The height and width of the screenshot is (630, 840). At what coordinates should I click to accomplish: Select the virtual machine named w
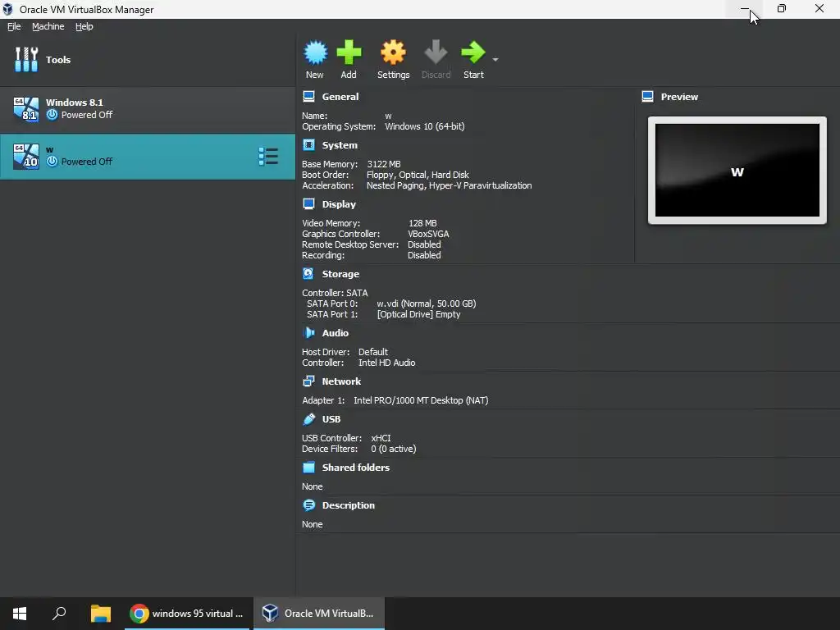148,157
